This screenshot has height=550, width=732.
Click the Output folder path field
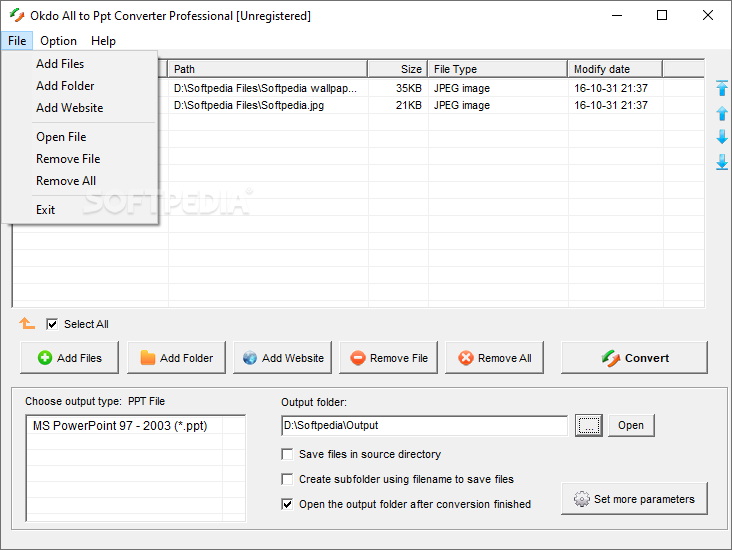click(424, 425)
